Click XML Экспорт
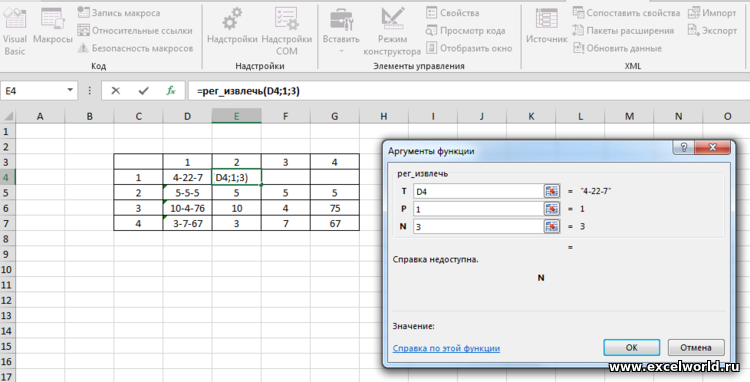This screenshot has width=750, height=382. (712, 31)
